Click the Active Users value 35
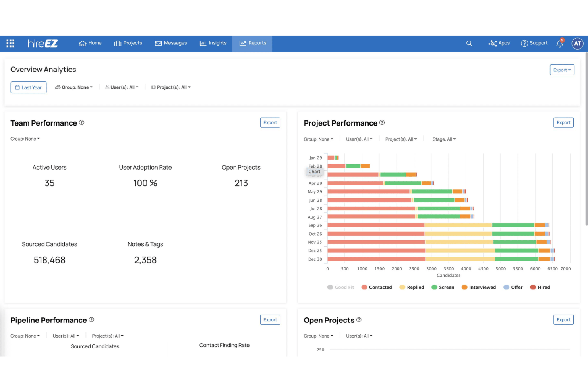Screen dimensions: 588x392 [x=50, y=183]
